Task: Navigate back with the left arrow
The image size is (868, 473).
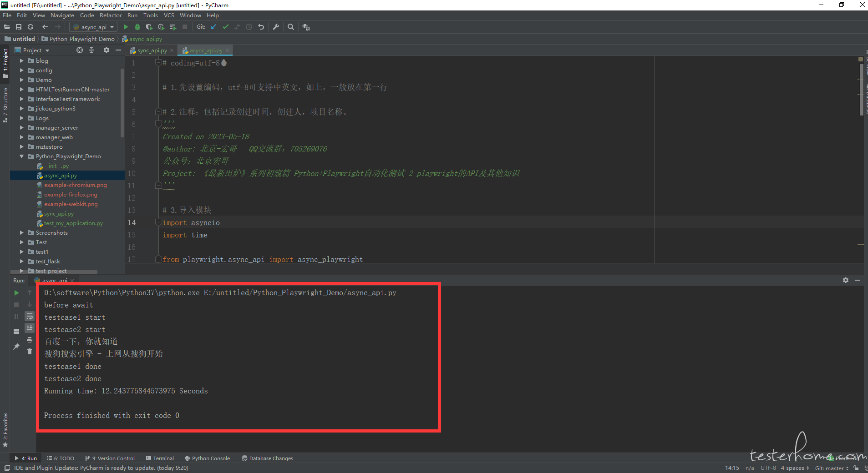Action: click(x=45, y=27)
